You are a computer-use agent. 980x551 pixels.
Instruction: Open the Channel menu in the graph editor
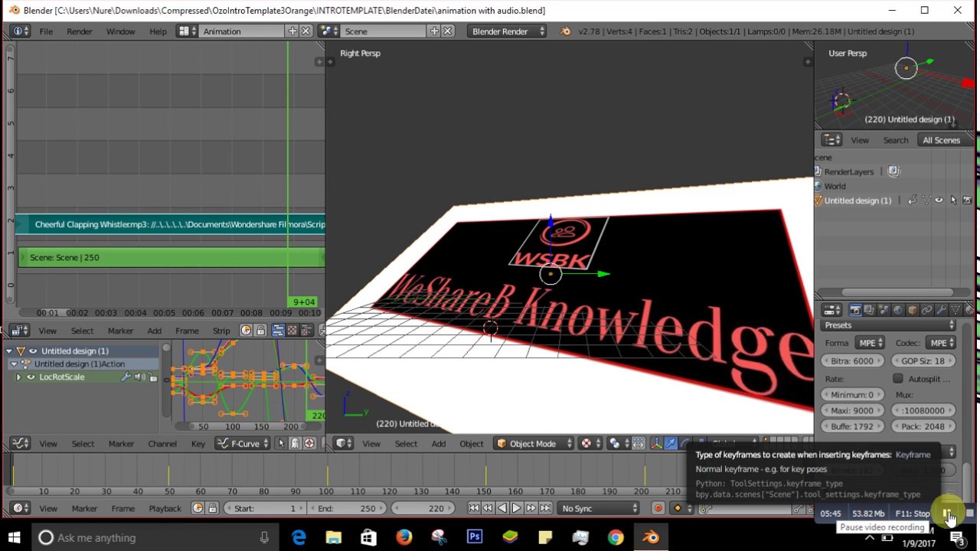162,444
